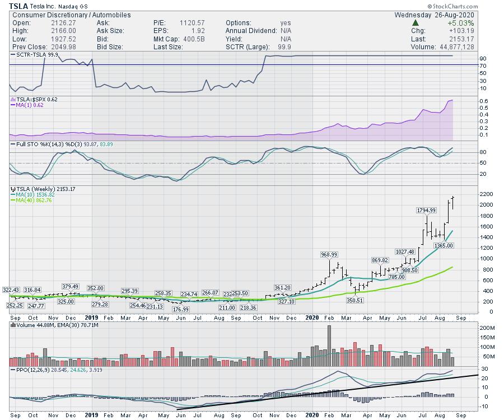Image resolution: width=504 pixels, height=420 pixels.
Task: Click the 968.99 February peak annotation
Action: pyautogui.click(x=329, y=255)
